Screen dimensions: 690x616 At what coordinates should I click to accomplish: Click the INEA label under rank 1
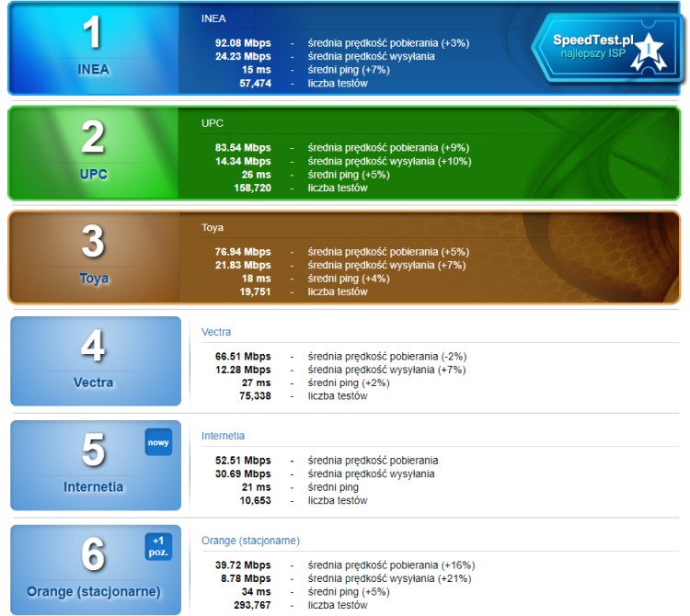pyautogui.click(x=93, y=70)
